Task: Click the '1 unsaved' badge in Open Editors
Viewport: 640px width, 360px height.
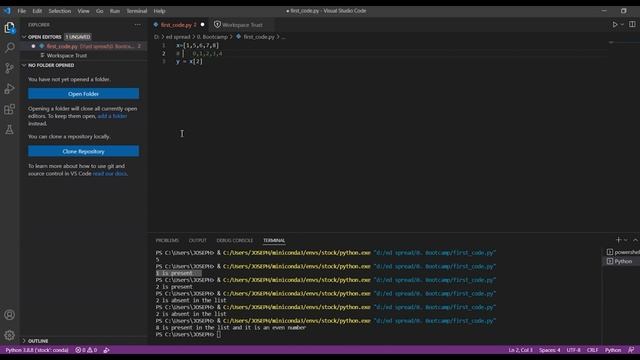Action: point(78,37)
